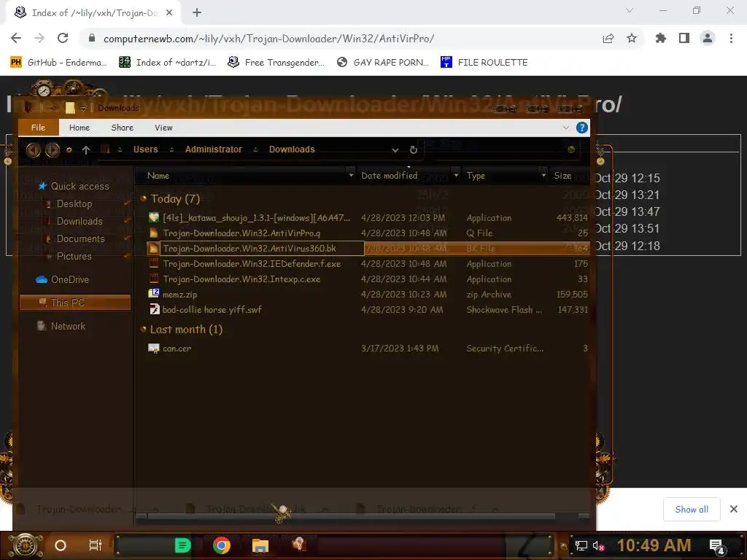This screenshot has width=747, height=560.
Task: Select the memz.zip archive icon
Action: 153,294
